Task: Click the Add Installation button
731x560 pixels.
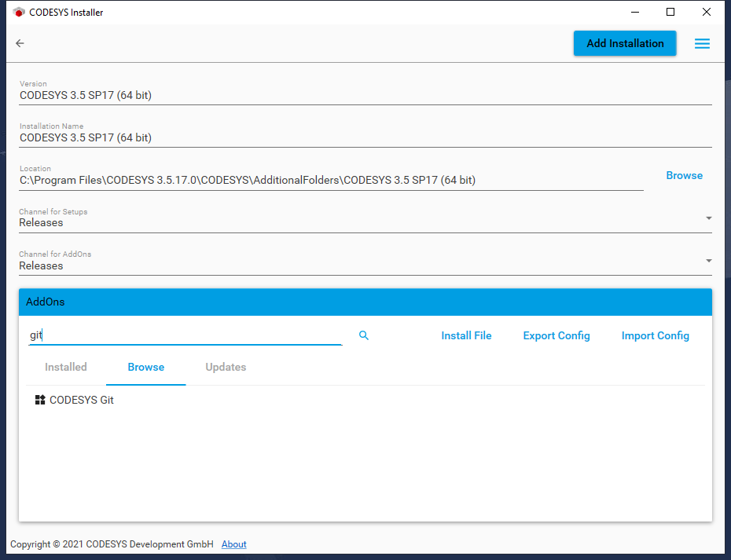Action: tap(625, 43)
